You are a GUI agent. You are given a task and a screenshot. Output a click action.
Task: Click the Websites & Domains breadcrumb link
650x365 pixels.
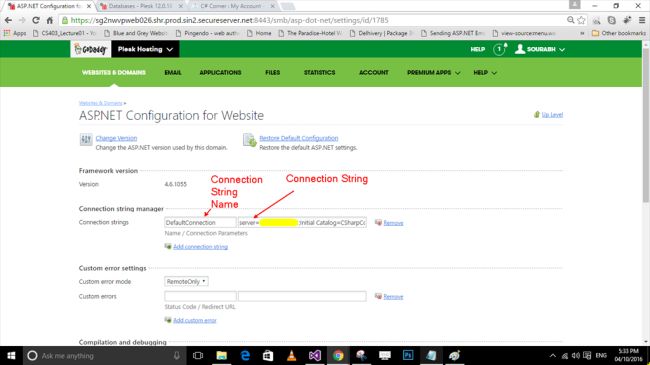pyautogui.click(x=101, y=103)
